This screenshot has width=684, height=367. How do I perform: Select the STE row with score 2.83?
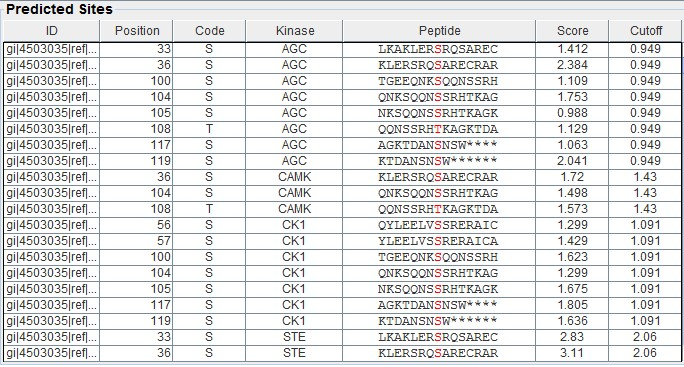342,337
